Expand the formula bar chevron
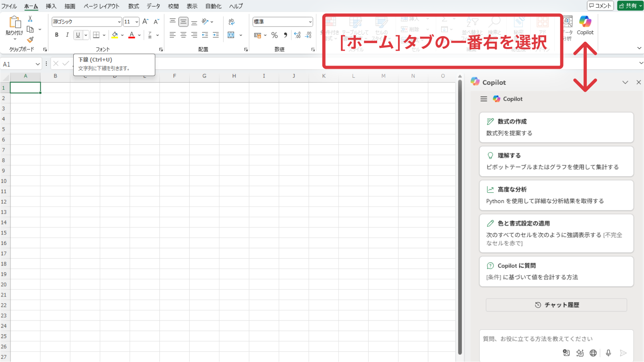 [641, 63]
